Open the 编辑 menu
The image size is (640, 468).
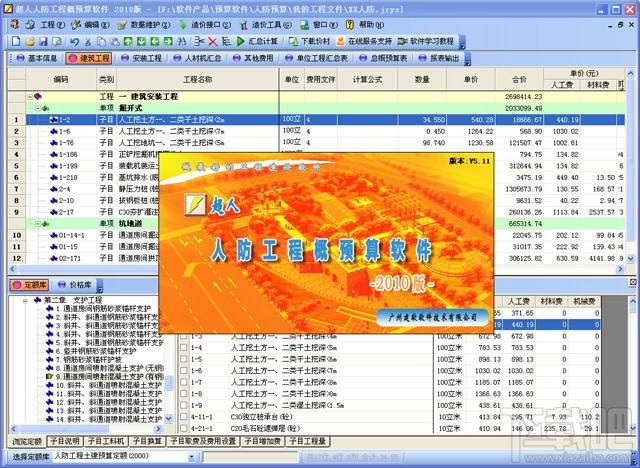(91, 25)
